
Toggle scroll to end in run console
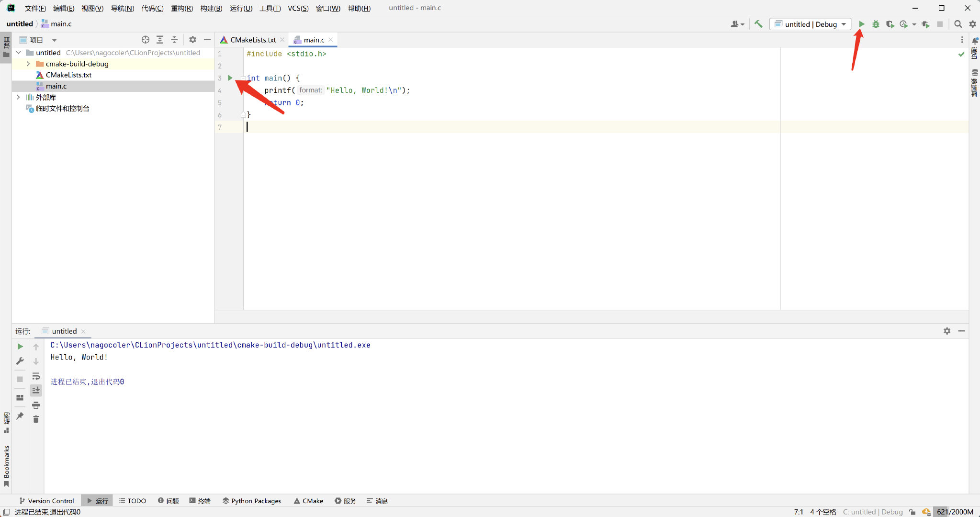(x=36, y=391)
